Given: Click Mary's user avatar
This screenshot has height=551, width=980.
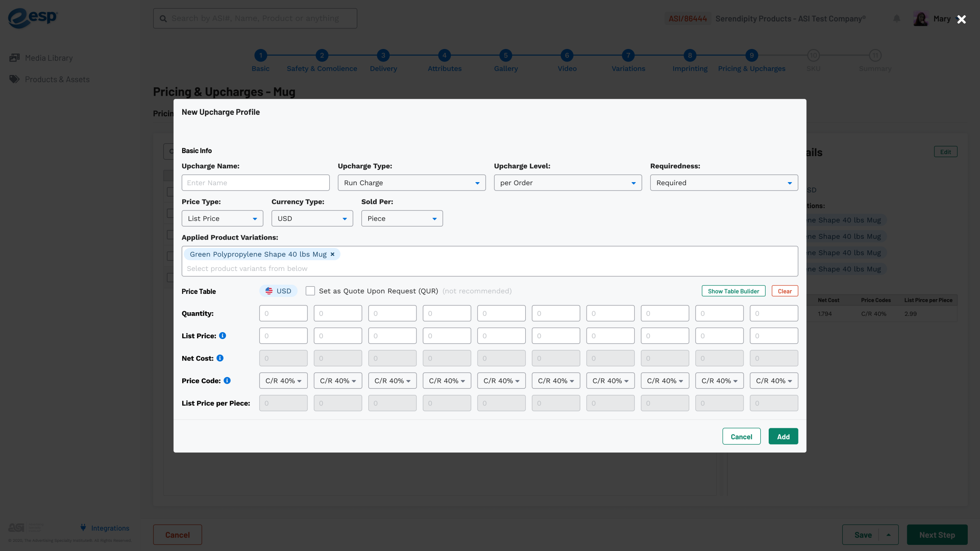Looking at the screenshot, I should point(921,18).
